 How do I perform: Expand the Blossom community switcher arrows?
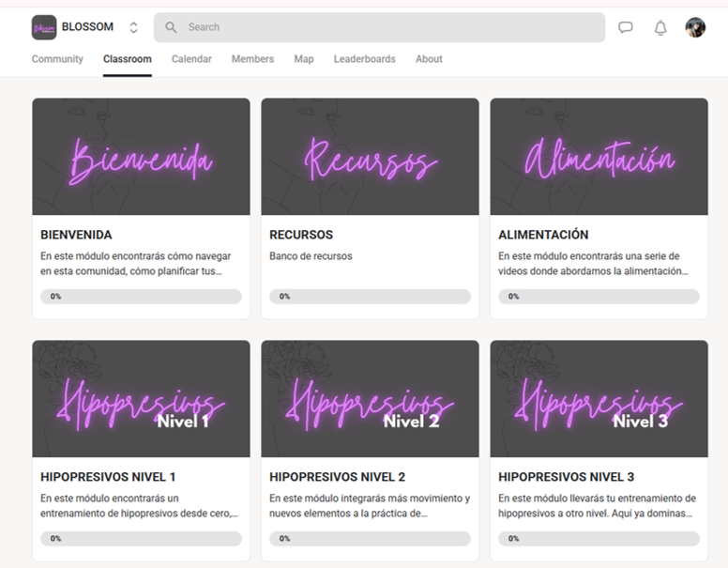point(133,27)
